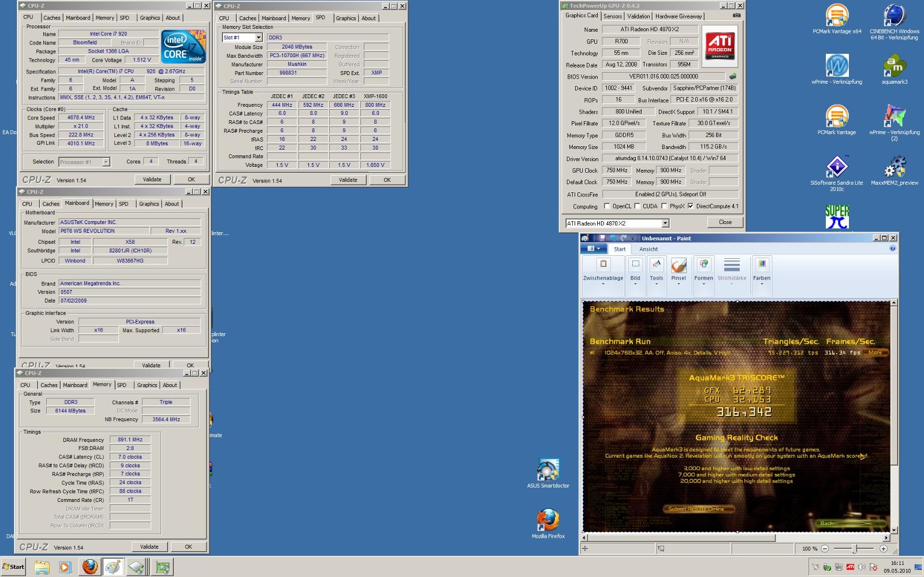
Task: Launch Super PI desktop icon
Action: (x=837, y=217)
